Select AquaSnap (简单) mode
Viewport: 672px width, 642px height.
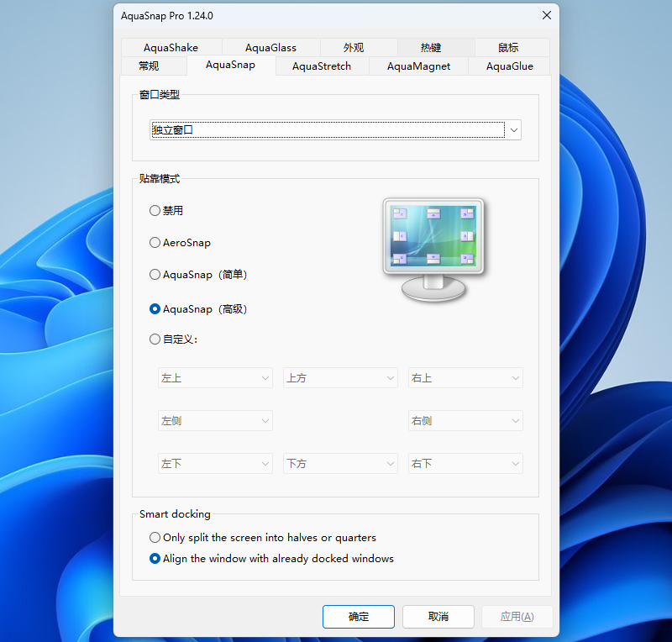(x=198, y=275)
